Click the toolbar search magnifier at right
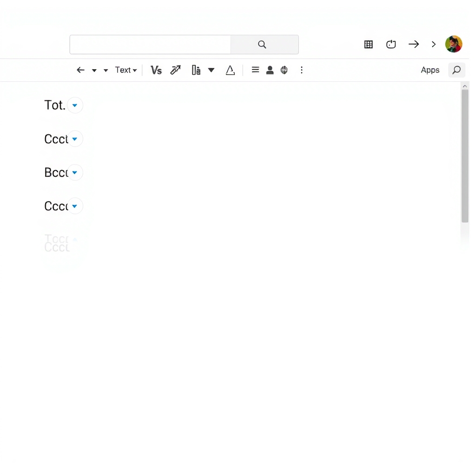 456,70
